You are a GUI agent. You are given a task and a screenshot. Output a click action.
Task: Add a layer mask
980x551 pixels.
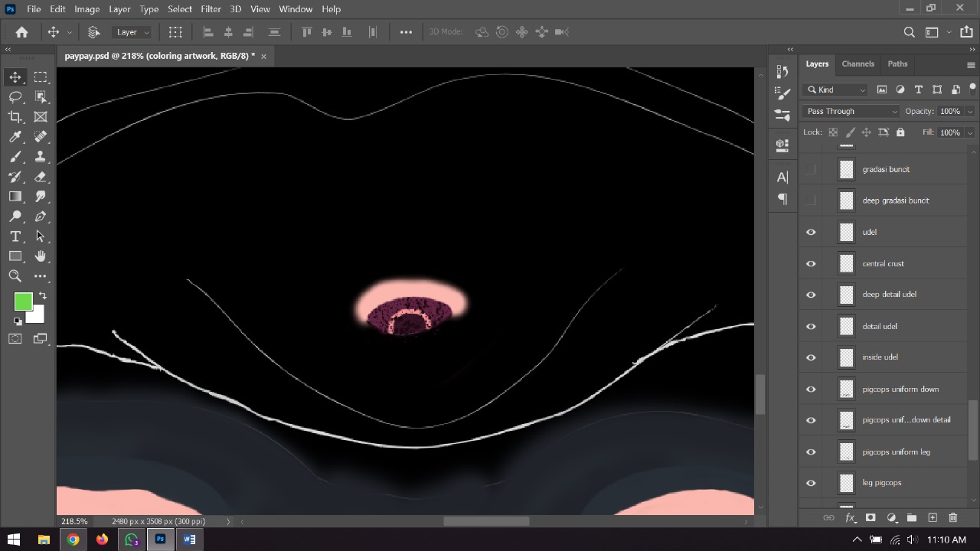[871, 518]
